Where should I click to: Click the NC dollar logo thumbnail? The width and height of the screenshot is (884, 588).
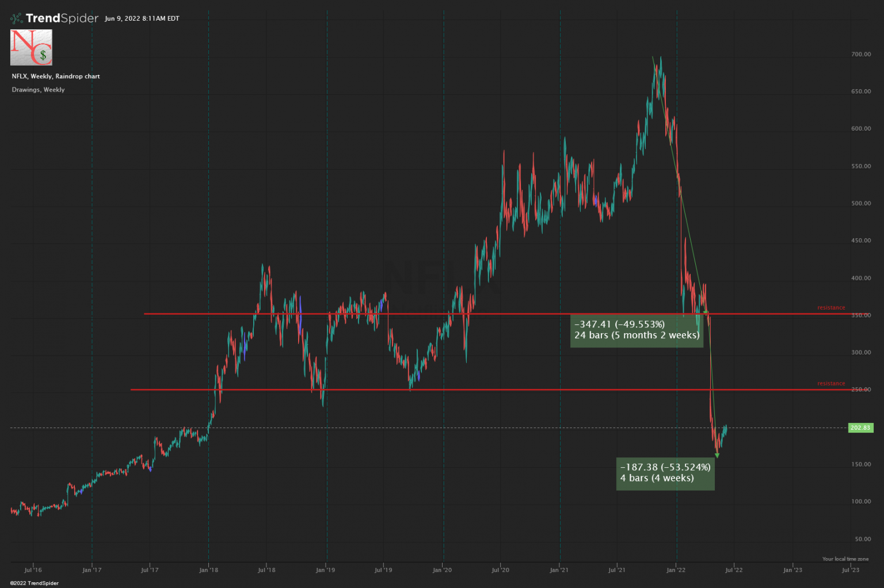[31, 48]
